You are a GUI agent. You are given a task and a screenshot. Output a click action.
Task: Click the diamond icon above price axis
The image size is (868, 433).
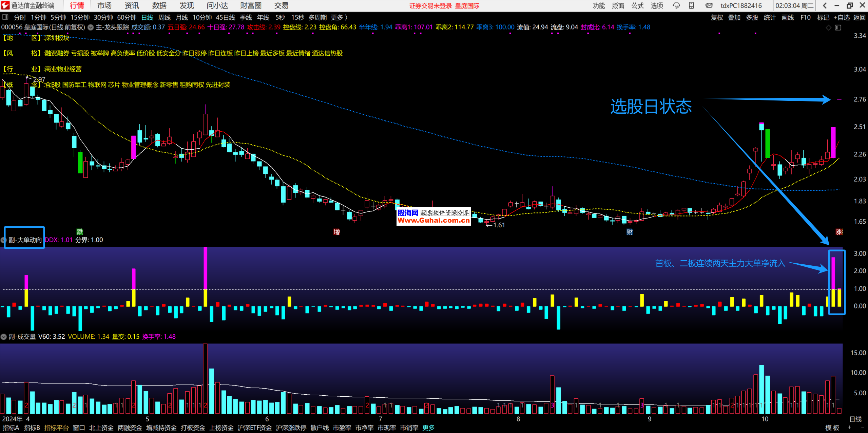click(x=828, y=27)
